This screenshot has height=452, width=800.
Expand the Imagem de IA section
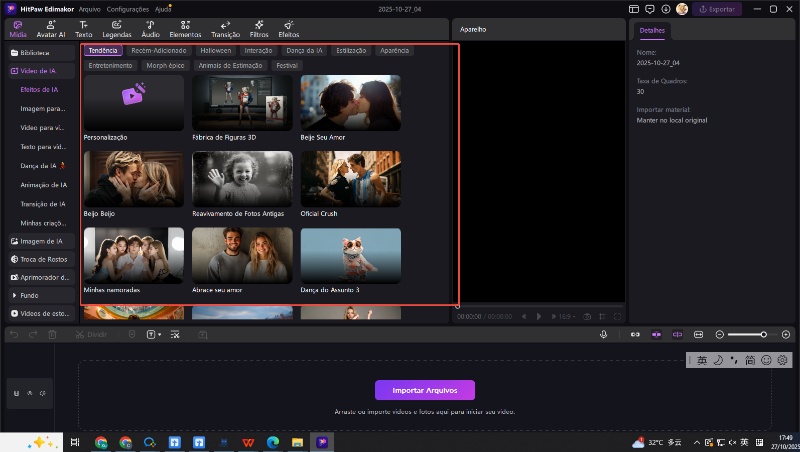coord(40,241)
